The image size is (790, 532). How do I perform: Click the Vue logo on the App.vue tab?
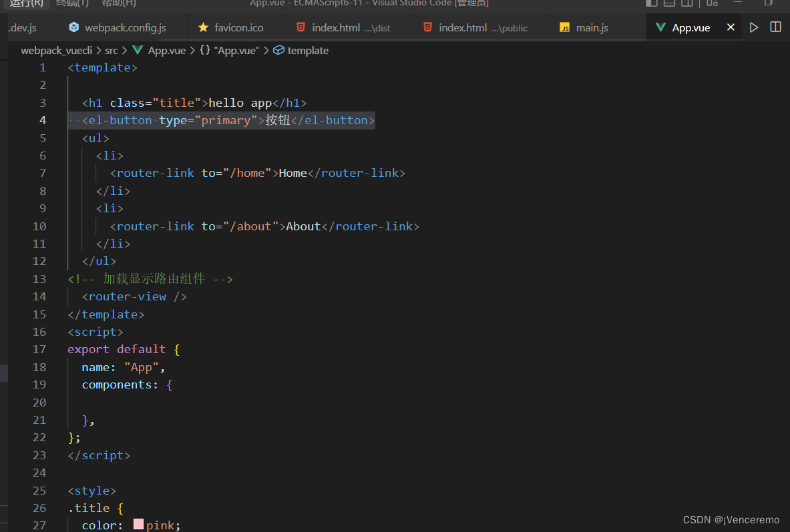pos(661,27)
